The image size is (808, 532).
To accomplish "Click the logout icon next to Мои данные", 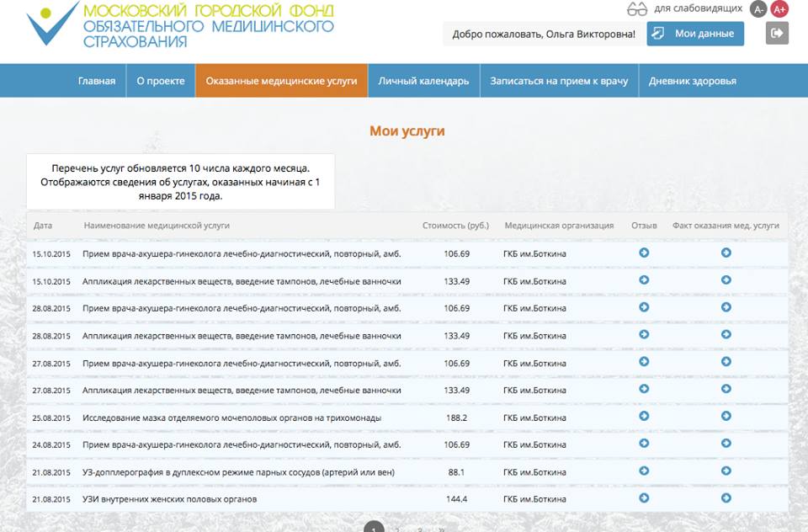I will click(777, 34).
